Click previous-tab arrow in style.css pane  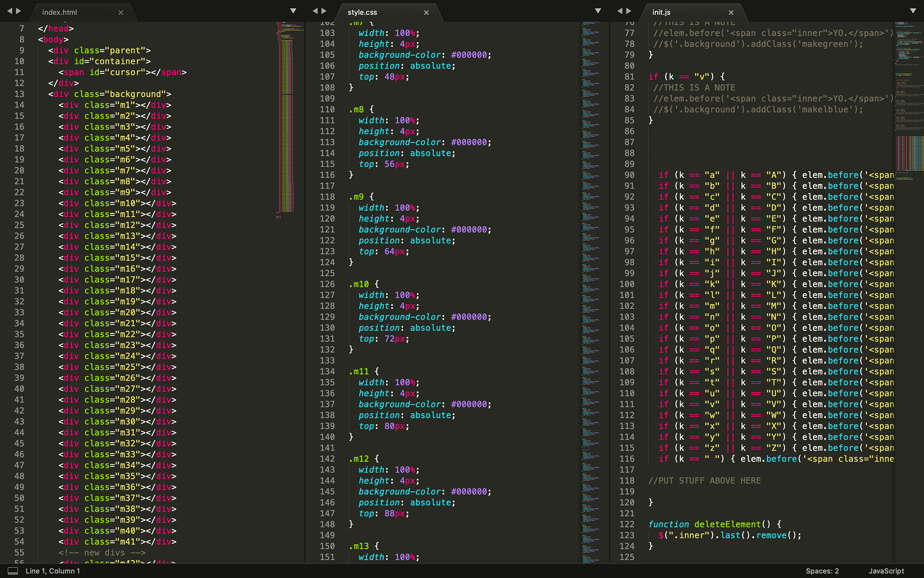coord(315,11)
